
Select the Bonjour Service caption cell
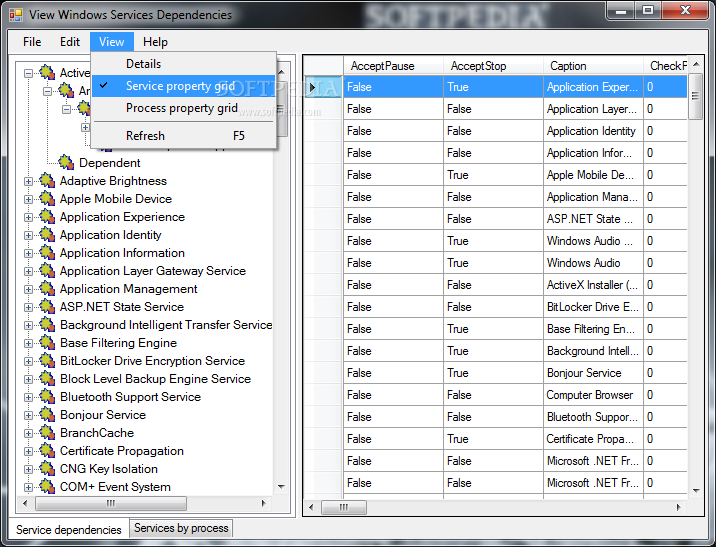coord(593,373)
